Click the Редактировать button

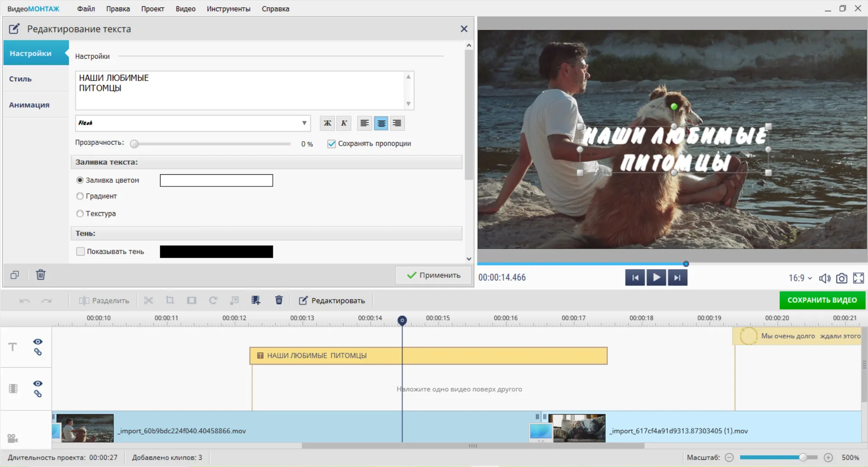pos(332,300)
